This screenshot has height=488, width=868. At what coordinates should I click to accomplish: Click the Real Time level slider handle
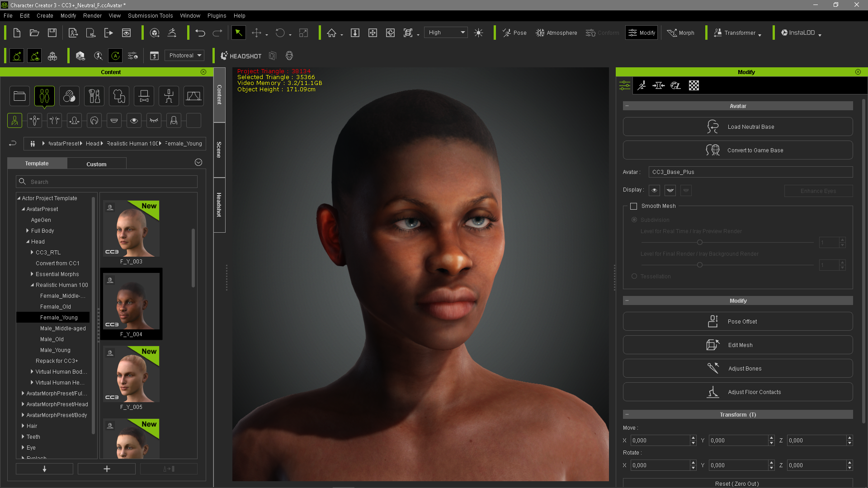[699, 242]
